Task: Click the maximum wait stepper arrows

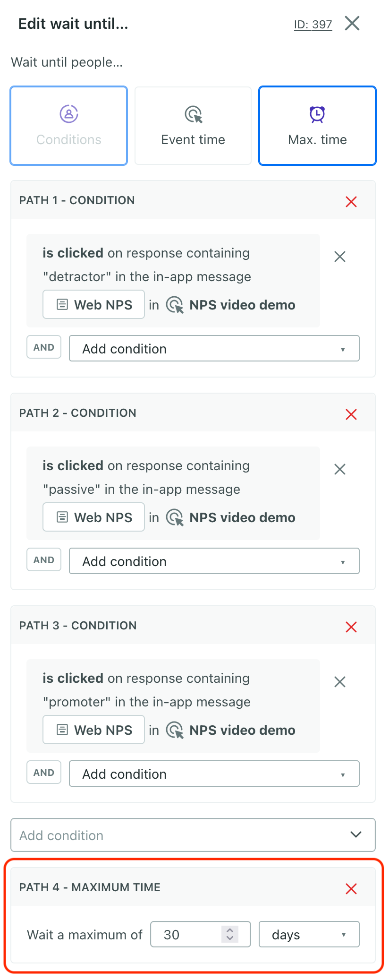Action: coord(230,934)
